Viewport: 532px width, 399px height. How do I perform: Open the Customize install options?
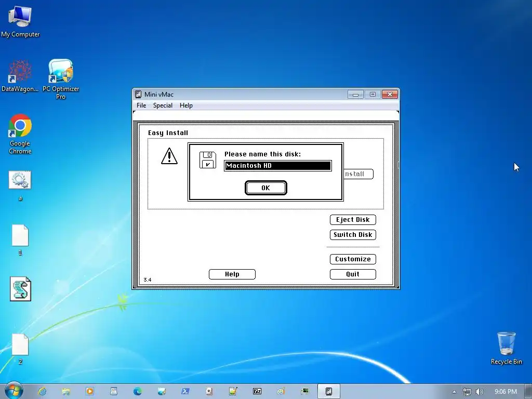[353, 259]
